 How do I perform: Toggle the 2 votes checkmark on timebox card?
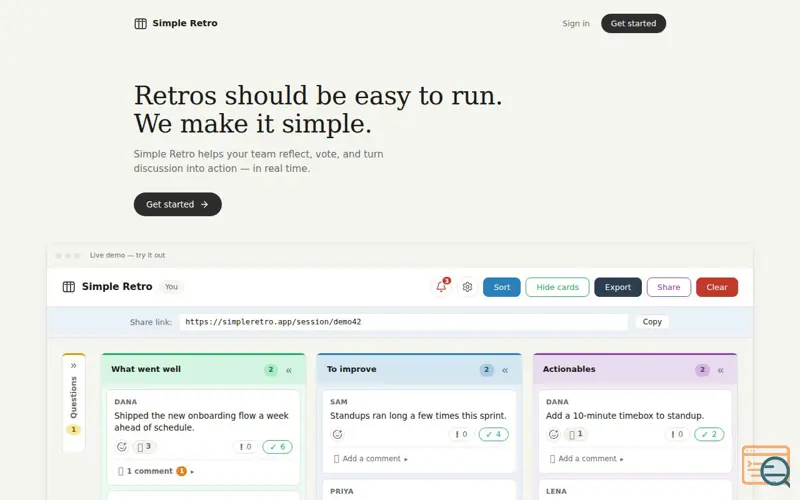pyautogui.click(x=709, y=434)
